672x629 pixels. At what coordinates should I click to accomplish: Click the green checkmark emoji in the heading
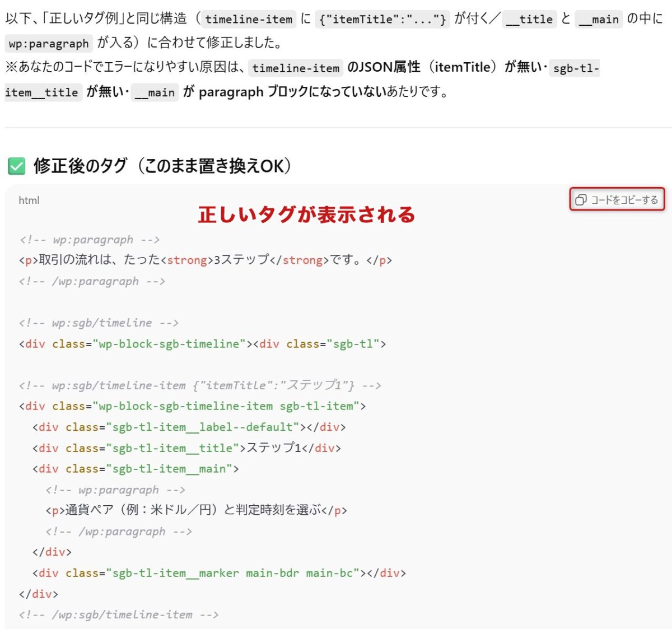pos(16,166)
